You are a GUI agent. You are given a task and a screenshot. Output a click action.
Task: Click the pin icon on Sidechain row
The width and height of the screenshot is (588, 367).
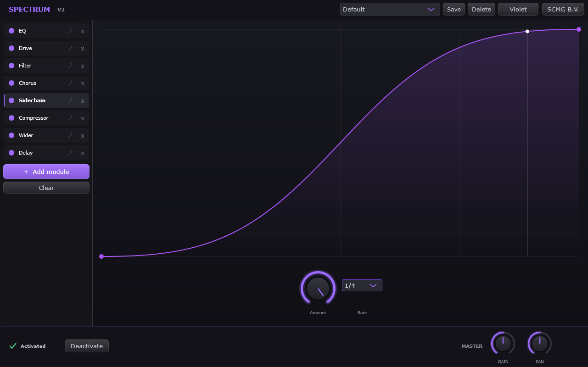(x=70, y=100)
